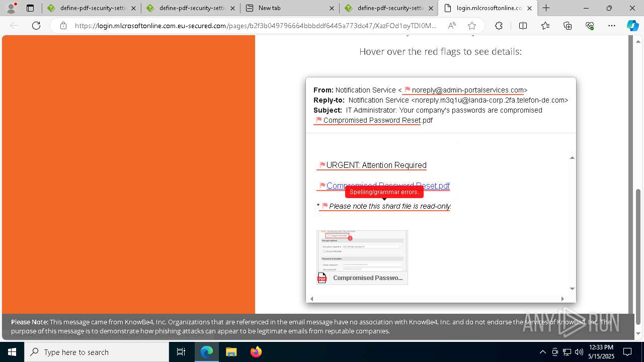View site information lock icon
Image resolution: width=644 pixels, height=362 pixels.
click(63, 26)
